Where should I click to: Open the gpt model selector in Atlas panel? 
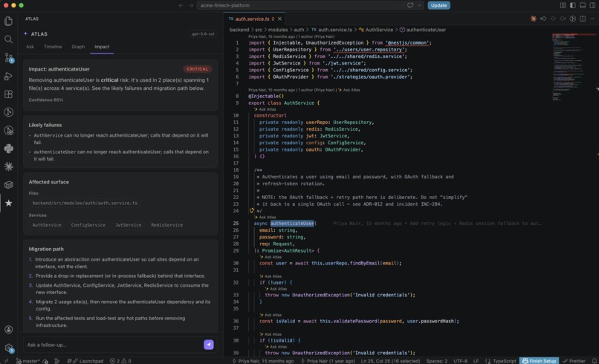(x=203, y=34)
